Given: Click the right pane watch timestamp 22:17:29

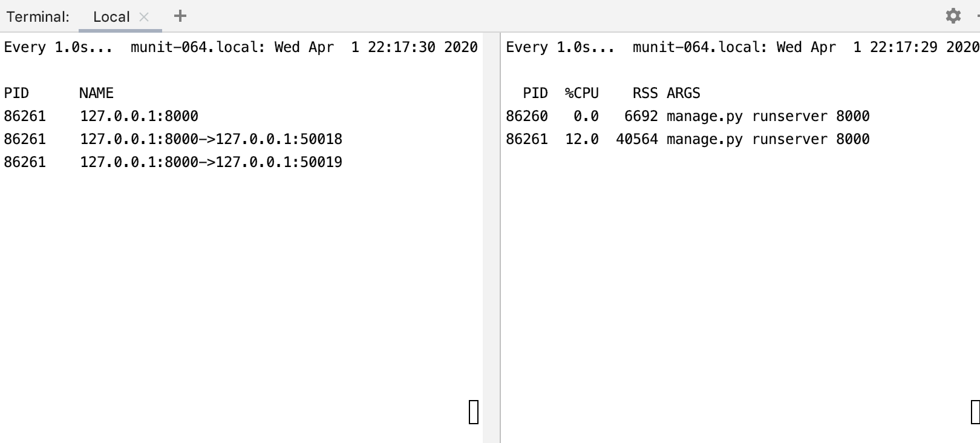Looking at the screenshot, I should 904,47.
